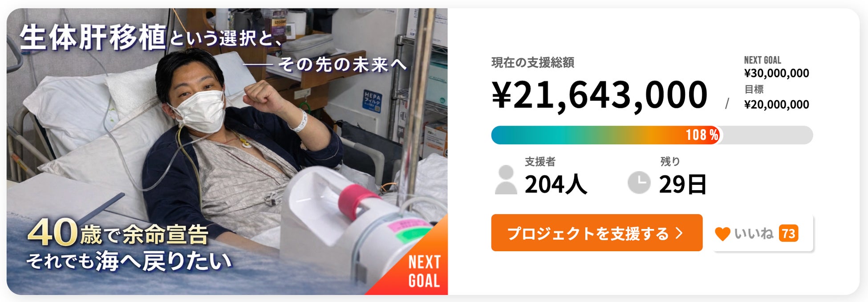Click the chevron arrow on support button
This screenshot has height=302, width=868.
click(679, 233)
